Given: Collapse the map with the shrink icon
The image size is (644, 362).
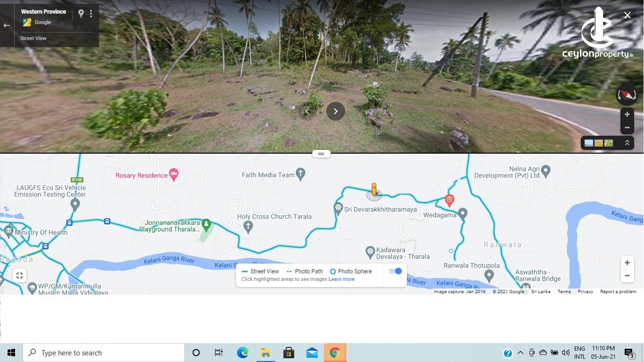Looking at the screenshot, I should pos(19,276).
